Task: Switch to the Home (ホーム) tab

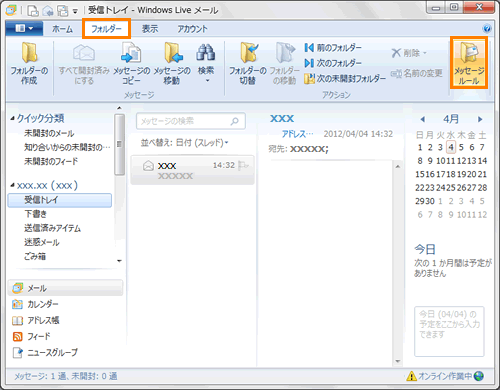Action: pos(62,29)
